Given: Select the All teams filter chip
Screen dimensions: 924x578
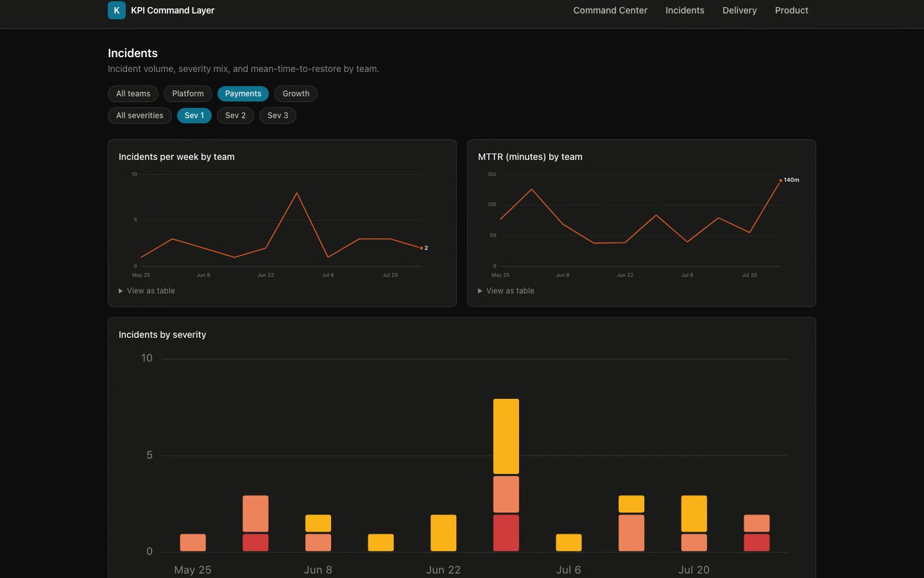Looking at the screenshot, I should point(133,94).
